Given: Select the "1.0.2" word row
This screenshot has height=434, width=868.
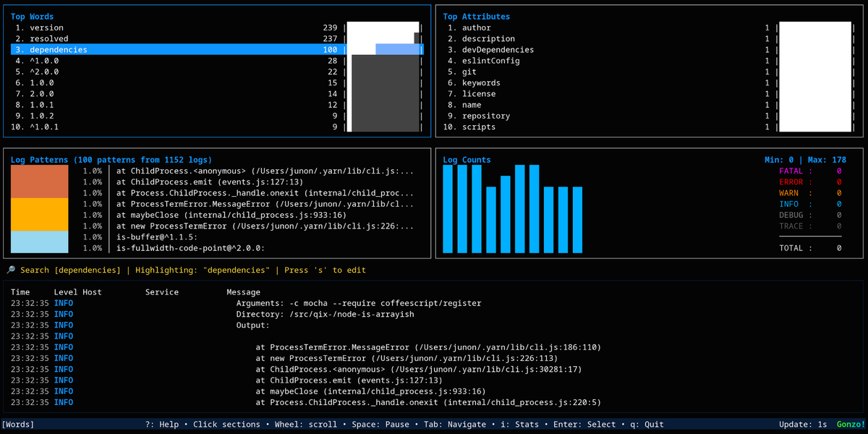Looking at the screenshot, I should tap(217, 116).
